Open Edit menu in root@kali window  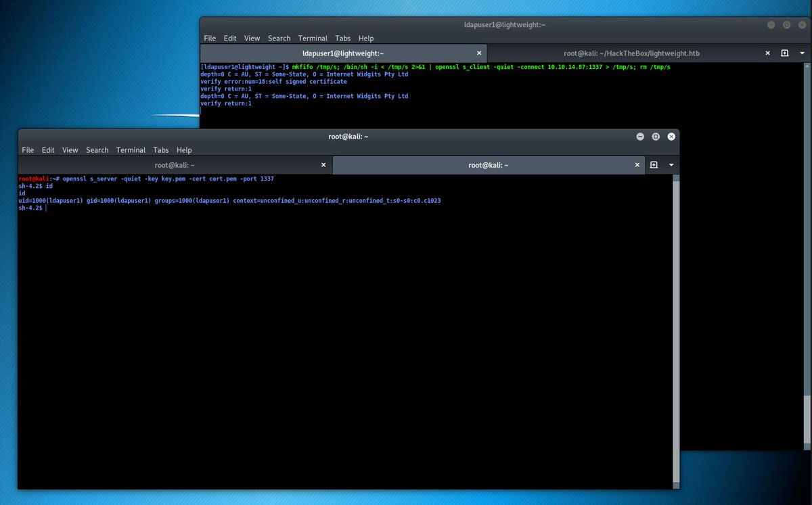tap(48, 150)
